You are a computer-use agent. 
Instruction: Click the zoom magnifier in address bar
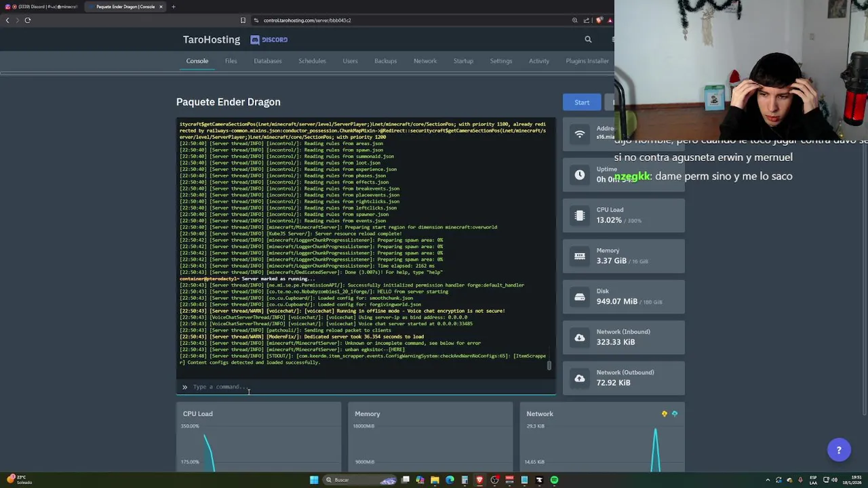pos(574,20)
